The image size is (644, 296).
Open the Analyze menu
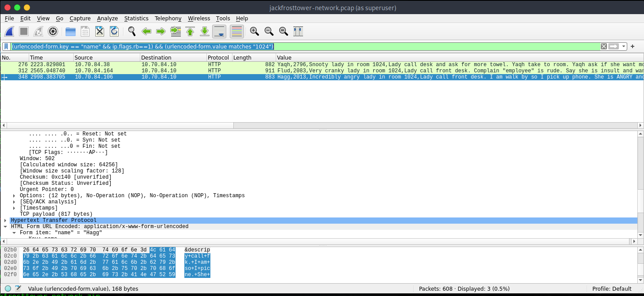(x=107, y=18)
